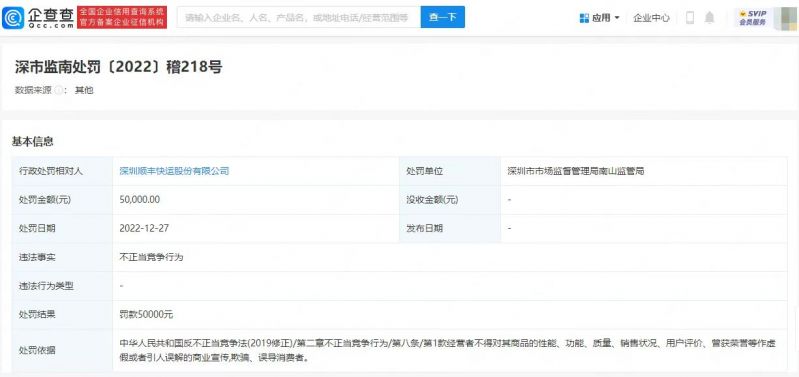Click the red 全国企业信用查询系统 banner
Screen dimensions: 799x377
[122, 17]
